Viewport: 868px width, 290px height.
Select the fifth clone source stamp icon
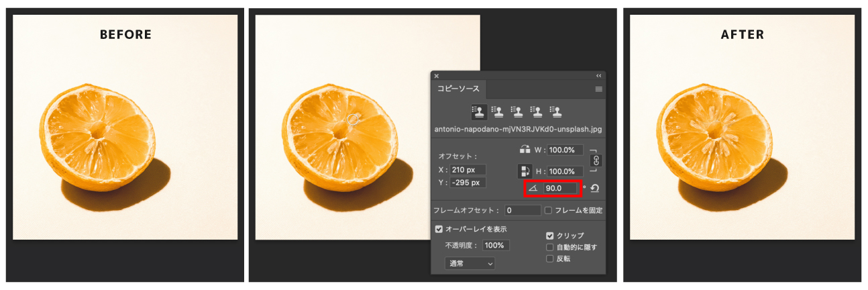(x=555, y=111)
